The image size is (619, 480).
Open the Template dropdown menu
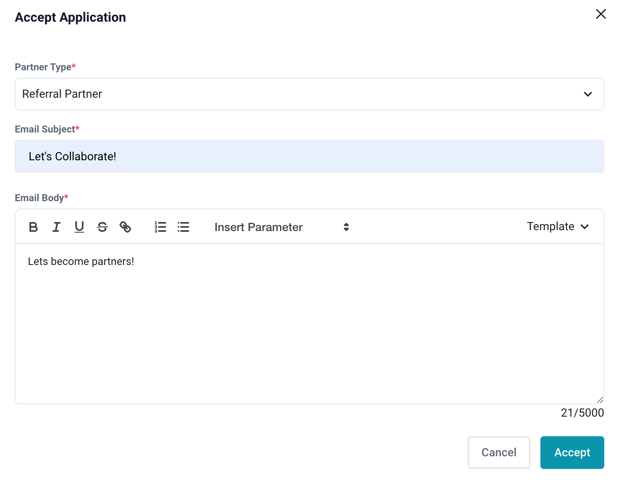[558, 227]
